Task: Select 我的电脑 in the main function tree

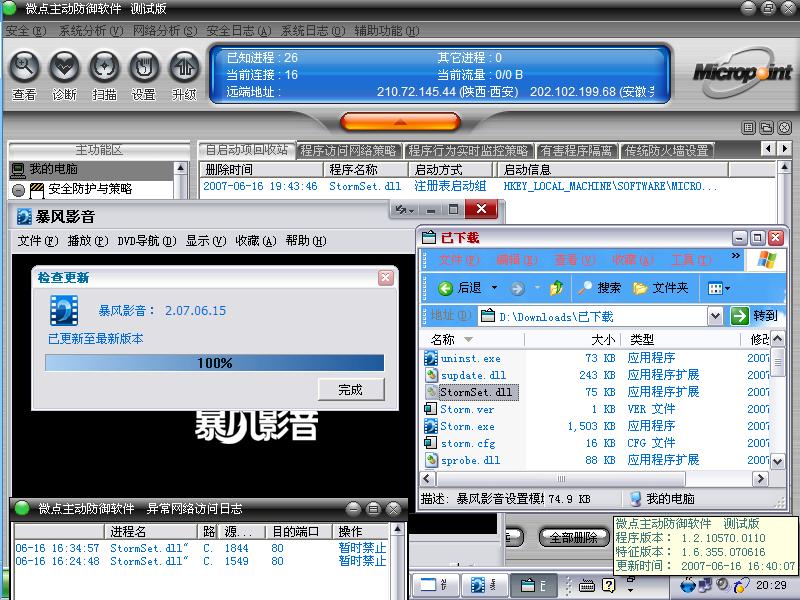Action: [54, 169]
